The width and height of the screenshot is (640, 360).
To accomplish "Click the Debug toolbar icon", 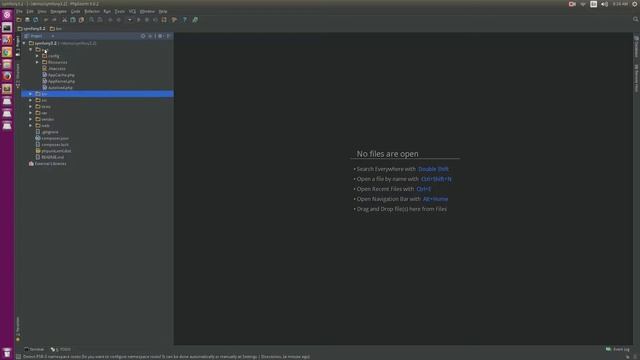I will (147, 20).
